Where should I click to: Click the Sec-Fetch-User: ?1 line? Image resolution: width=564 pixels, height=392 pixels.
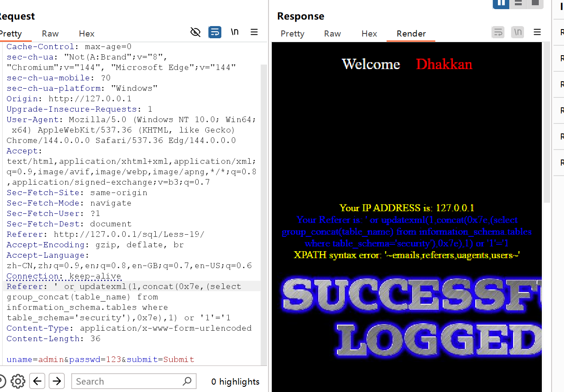point(53,213)
